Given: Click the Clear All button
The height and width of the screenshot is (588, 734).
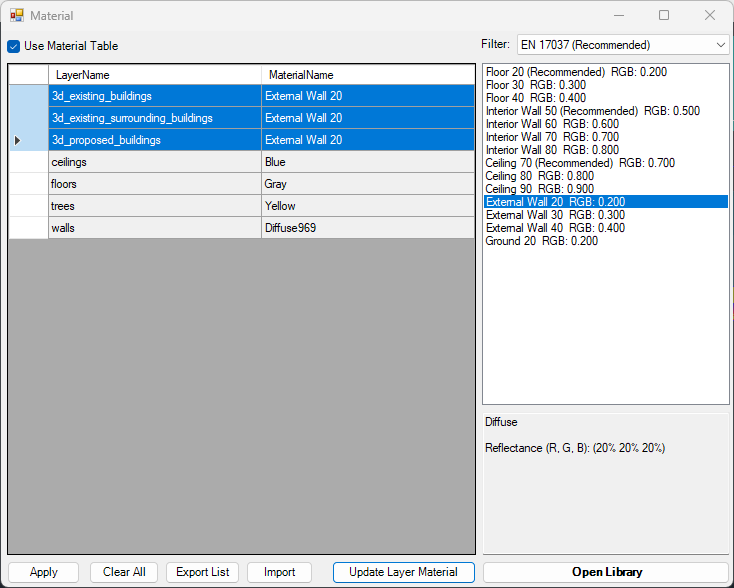Looking at the screenshot, I should pyautogui.click(x=124, y=572).
